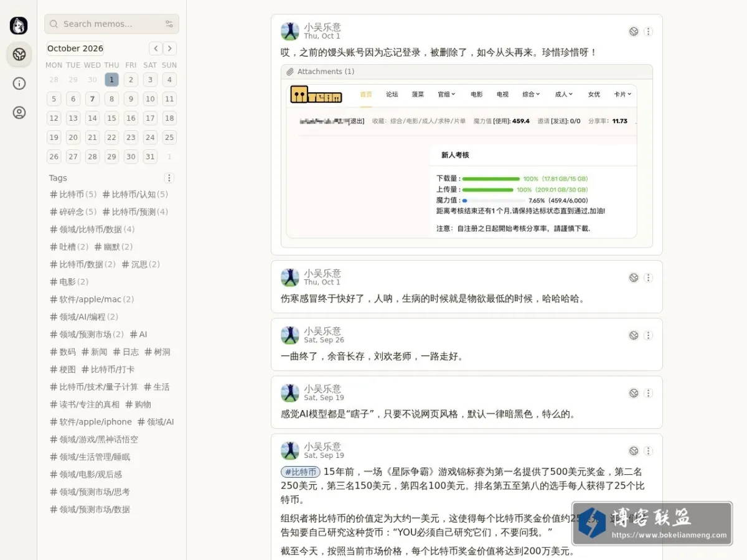Go to previous month in calendar
The height and width of the screenshot is (560, 747).
coord(156,49)
